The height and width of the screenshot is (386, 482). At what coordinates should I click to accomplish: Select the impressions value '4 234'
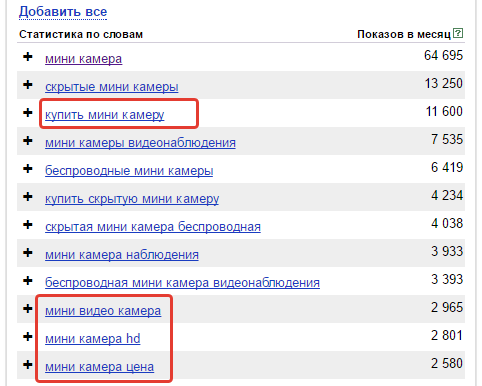pyautogui.click(x=447, y=195)
